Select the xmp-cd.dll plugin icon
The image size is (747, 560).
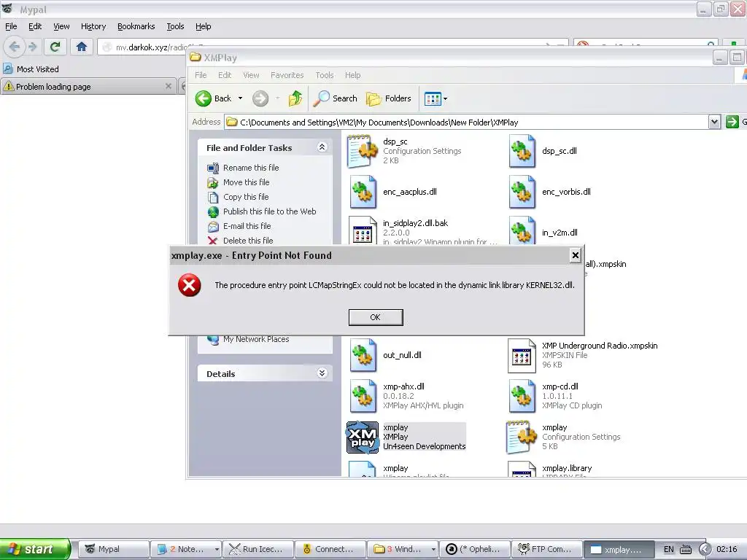pyautogui.click(x=522, y=396)
